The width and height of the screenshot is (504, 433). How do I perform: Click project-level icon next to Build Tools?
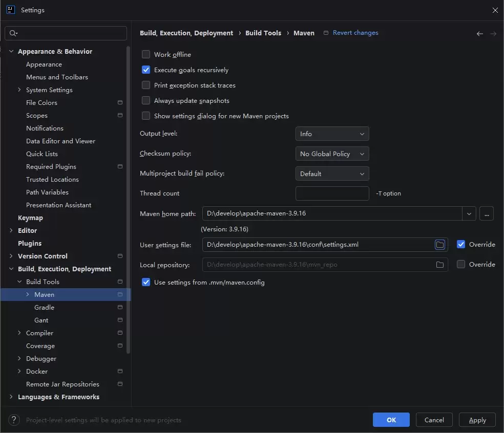click(120, 282)
